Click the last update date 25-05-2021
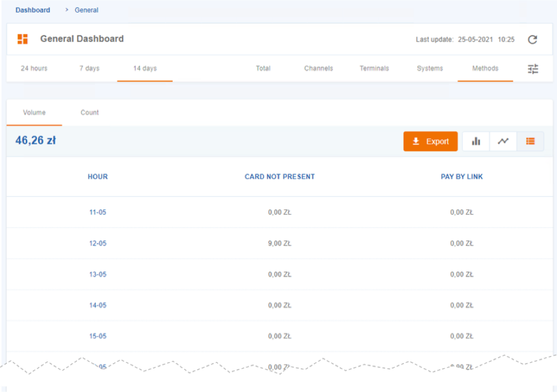The width and height of the screenshot is (557, 392). [475, 39]
